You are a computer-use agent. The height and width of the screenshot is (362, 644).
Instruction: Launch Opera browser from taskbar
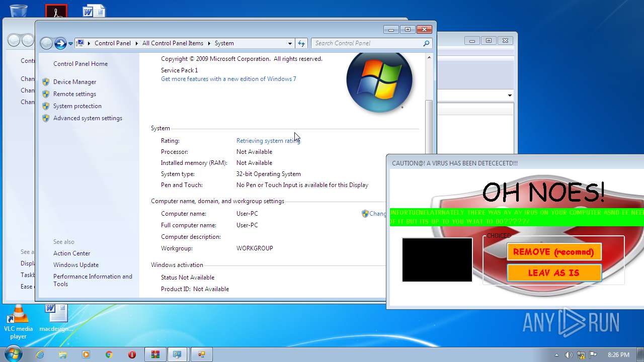click(x=132, y=354)
